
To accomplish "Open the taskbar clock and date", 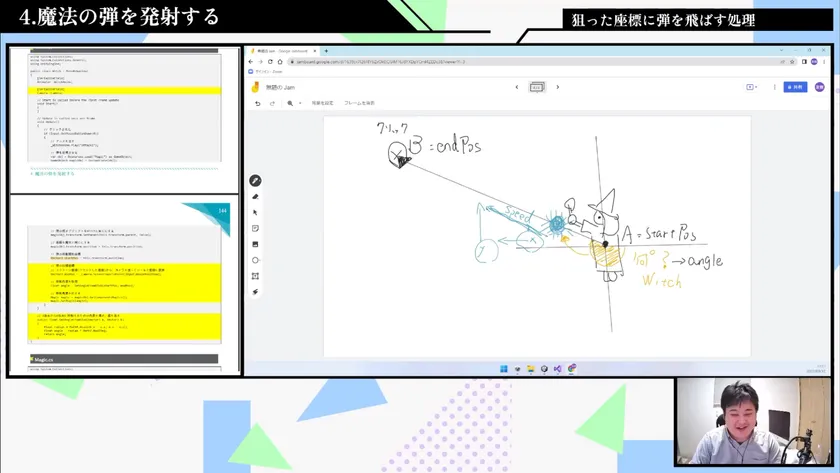I will 818,369.
